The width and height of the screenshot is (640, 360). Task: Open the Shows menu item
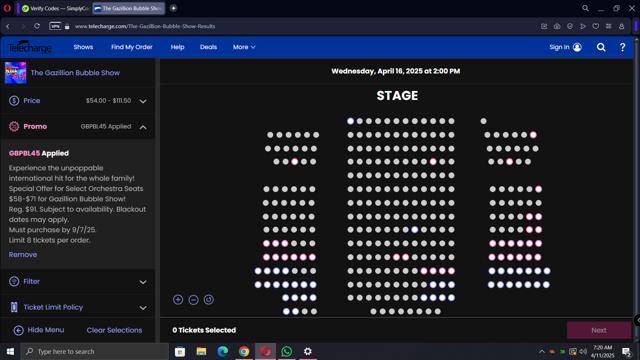coord(83,47)
